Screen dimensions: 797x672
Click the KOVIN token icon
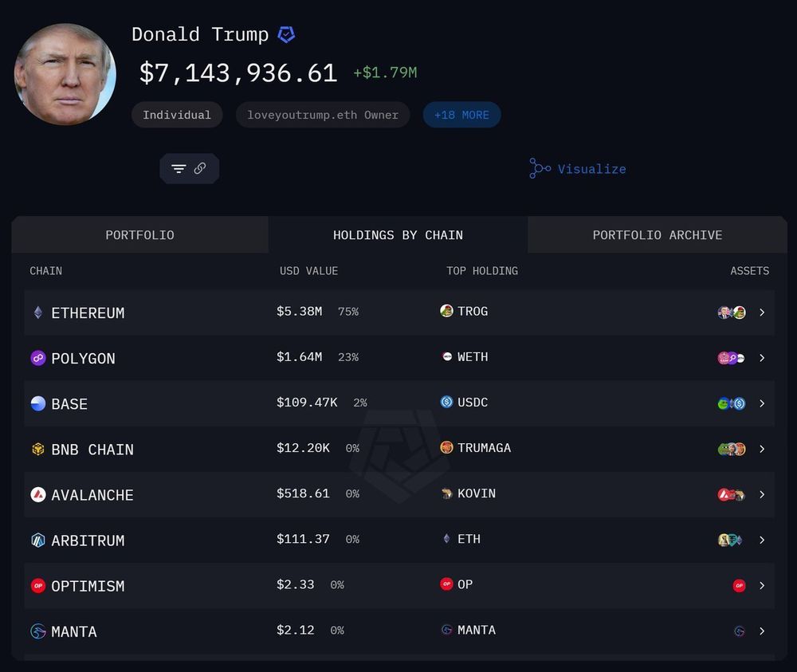click(447, 493)
